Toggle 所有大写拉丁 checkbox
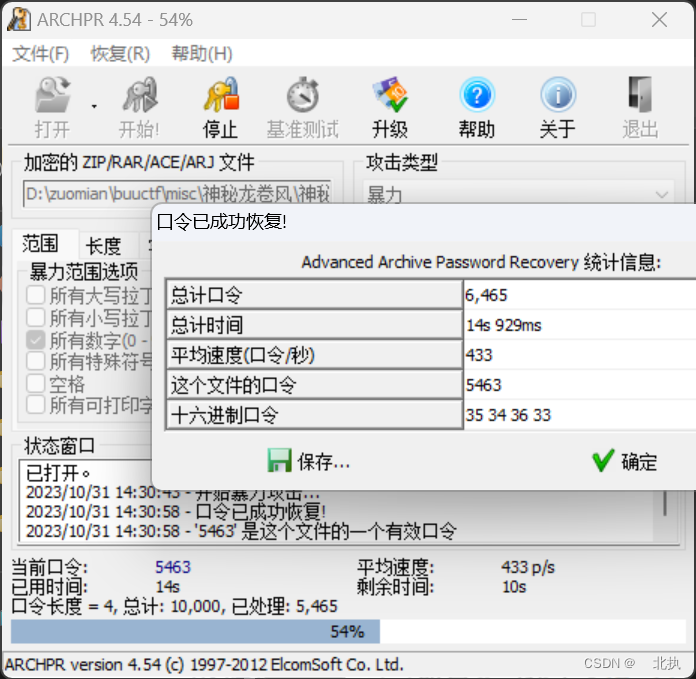 pyautogui.click(x=36, y=295)
